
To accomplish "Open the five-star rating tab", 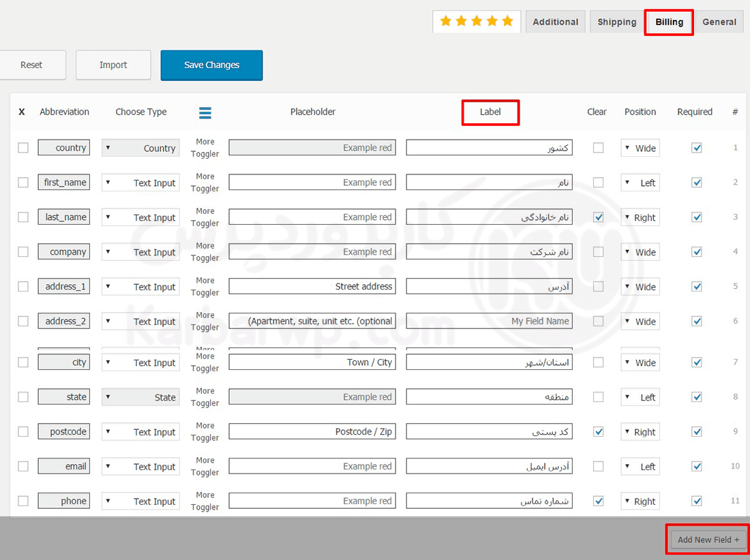I will (x=477, y=22).
